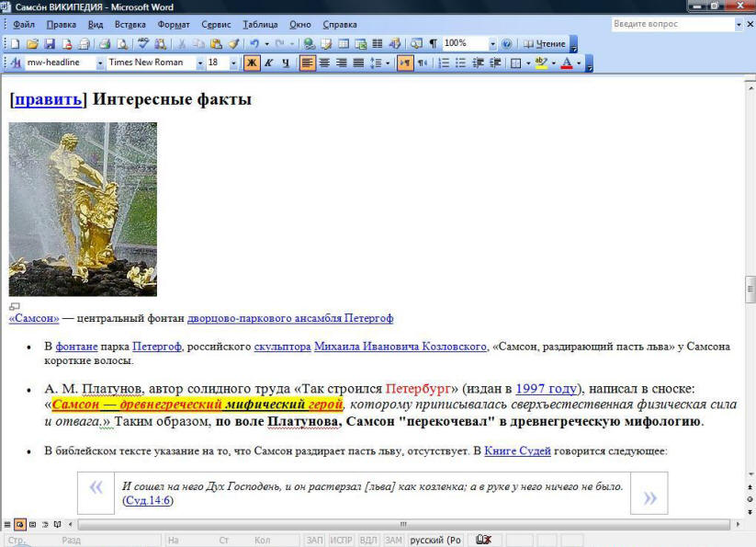
Task: Toggle ЗАМ overtype mode in status bar
Action: (393, 541)
